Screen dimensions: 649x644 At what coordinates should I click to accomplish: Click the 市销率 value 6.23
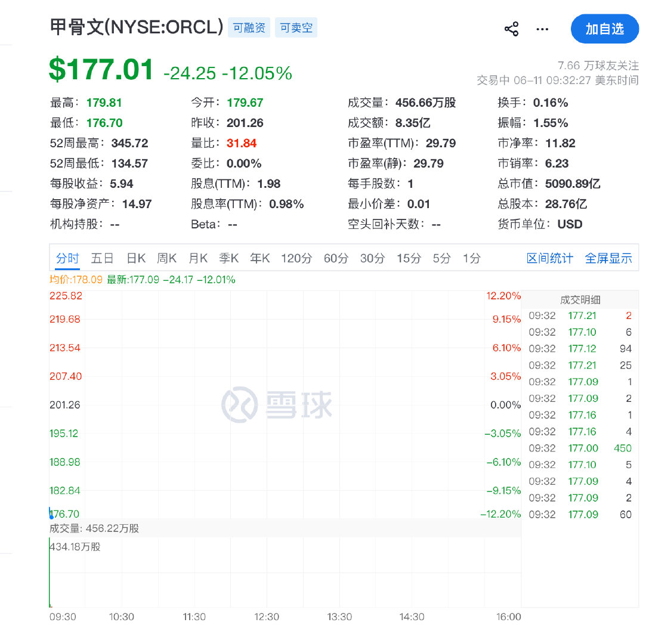[x=557, y=163]
